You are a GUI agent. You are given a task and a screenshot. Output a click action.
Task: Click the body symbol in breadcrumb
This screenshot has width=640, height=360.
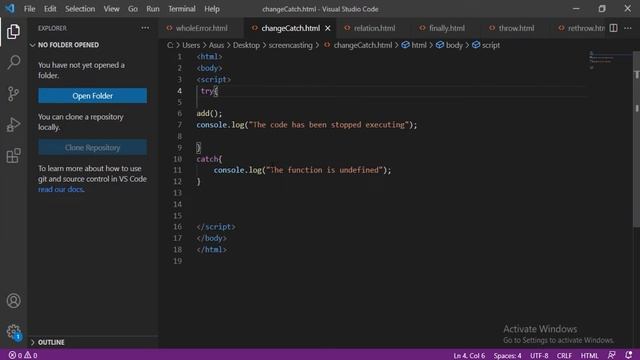(449, 45)
